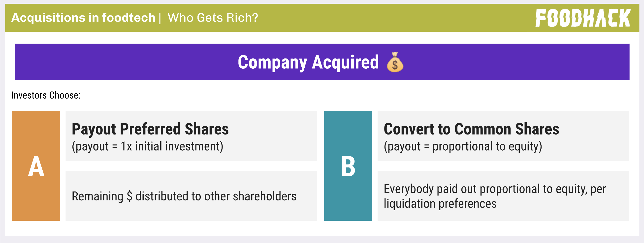This screenshot has width=644, height=243.
Task: Click Remaining $ distributed to other shareholders
Action: tap(184, 196)
